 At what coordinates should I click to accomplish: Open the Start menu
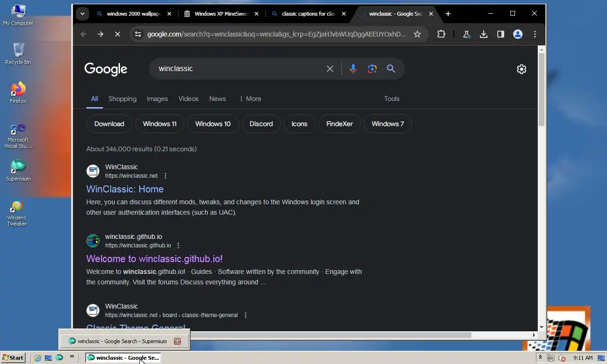(13, 358)
